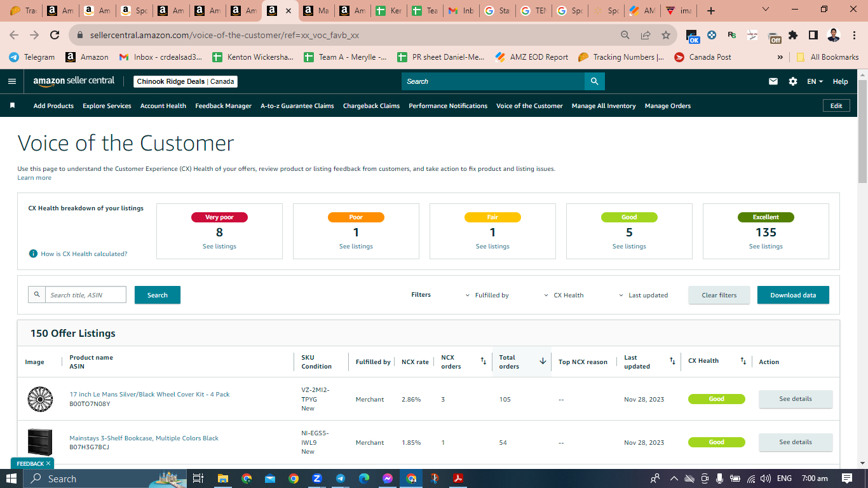Click the Amazon Seller Central logo
The image size is (868, 488).
(x=74, y=81)
